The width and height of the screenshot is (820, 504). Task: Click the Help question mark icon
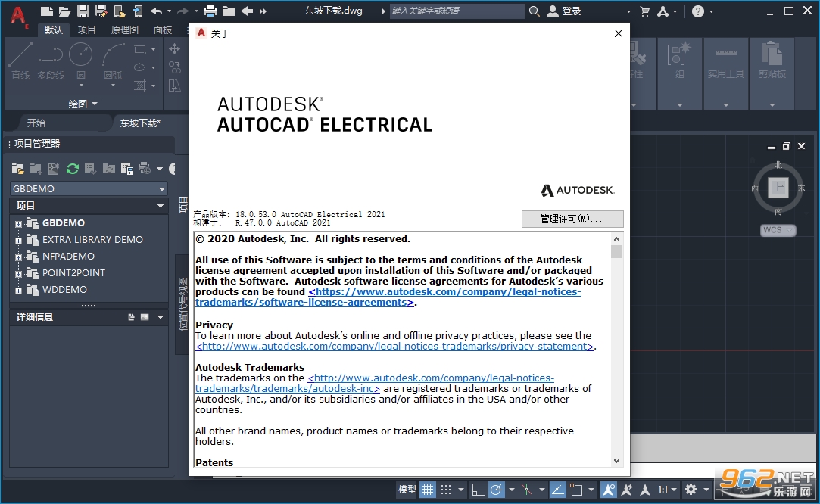point(698,11)
